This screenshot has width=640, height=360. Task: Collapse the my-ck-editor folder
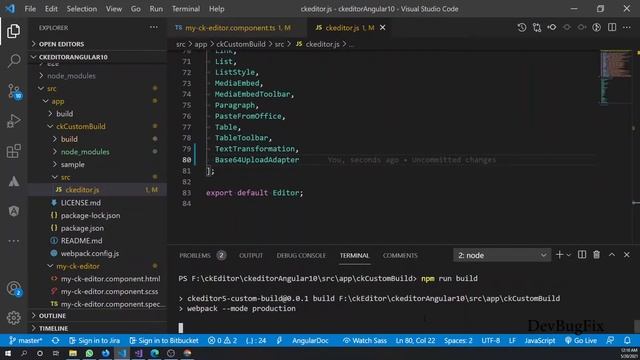coord(78,266)
